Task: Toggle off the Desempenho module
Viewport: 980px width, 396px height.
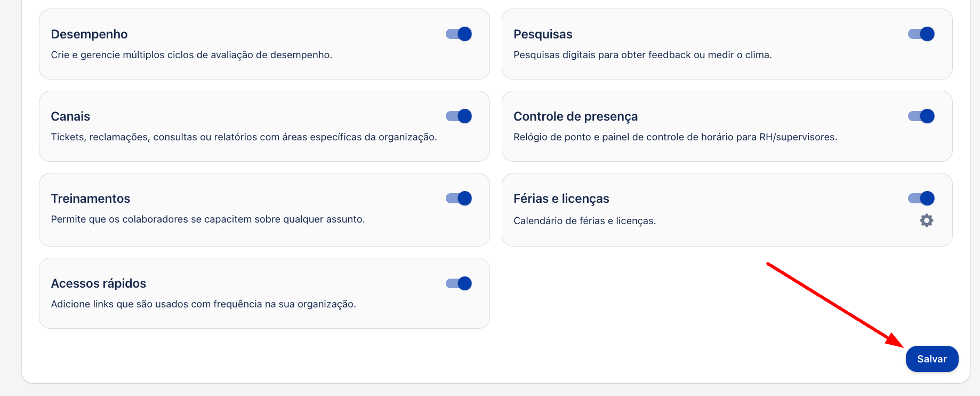Action: pyautogui.click(x=459, y=34)
